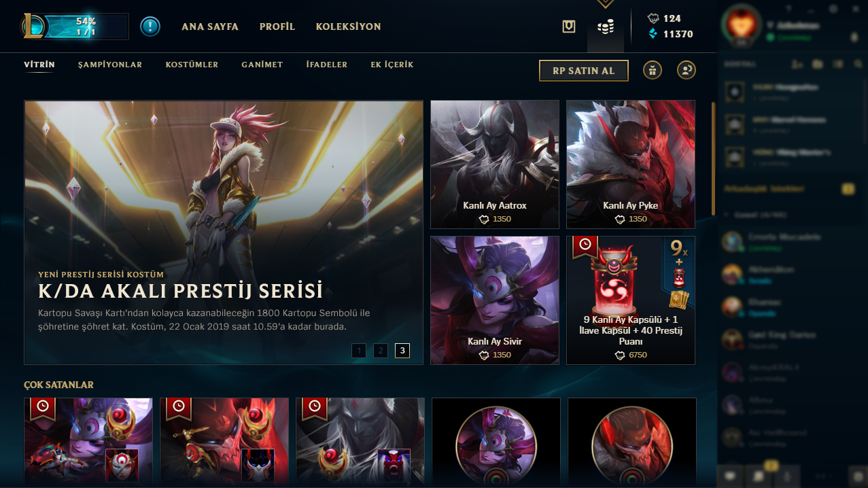Viewport: 868px width, 488px height.
Task: Select carousel page 2 indicator
Action: click(381, 351)
